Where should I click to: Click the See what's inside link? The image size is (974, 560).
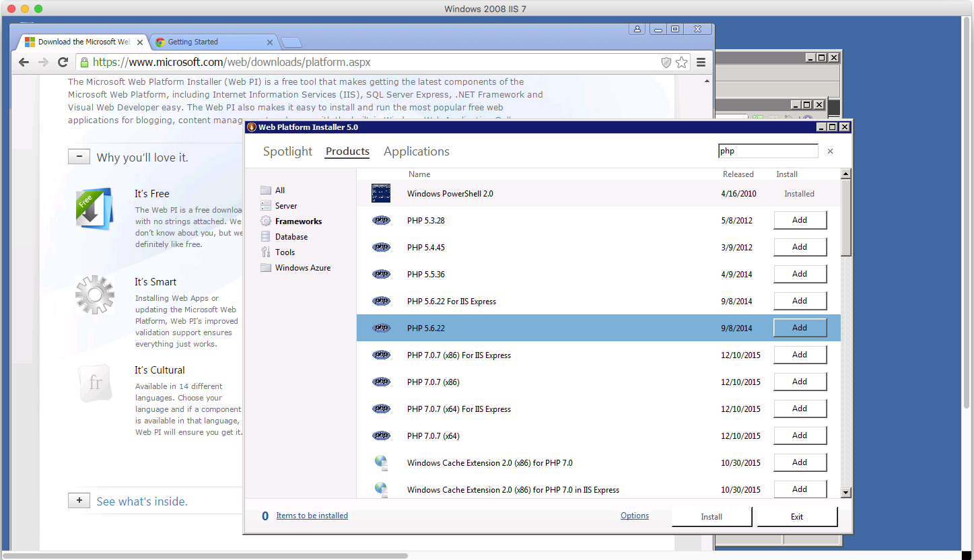(x=142, y=501)
